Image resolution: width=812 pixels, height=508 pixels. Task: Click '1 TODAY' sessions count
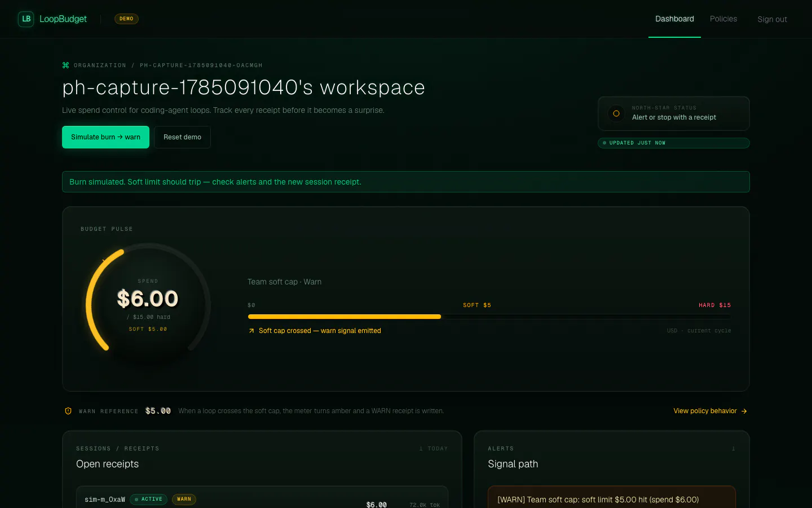pos(433,449)
